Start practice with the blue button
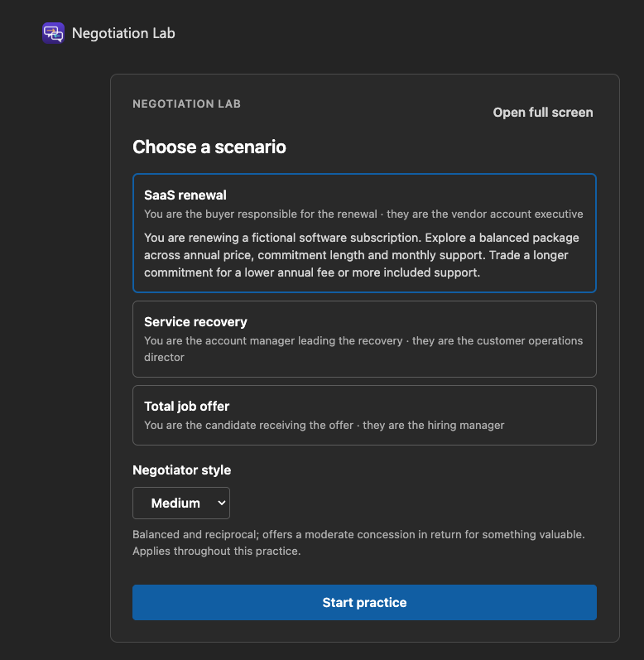This screenshot has height=660, width=644. click(364, 602)
